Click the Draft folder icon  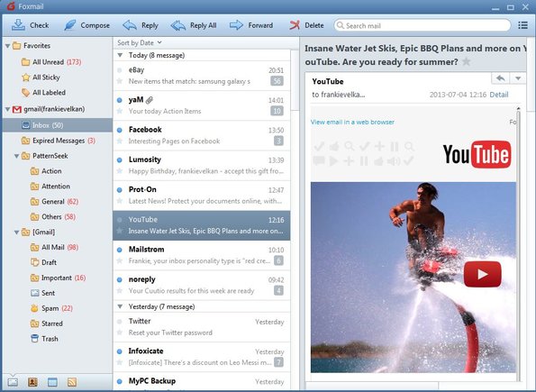[x=34, y=262]
